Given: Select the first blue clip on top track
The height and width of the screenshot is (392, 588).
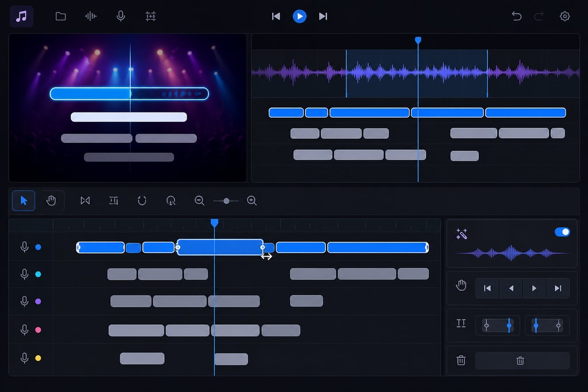Looking at the screenshot, I should (x=100, y=247).
